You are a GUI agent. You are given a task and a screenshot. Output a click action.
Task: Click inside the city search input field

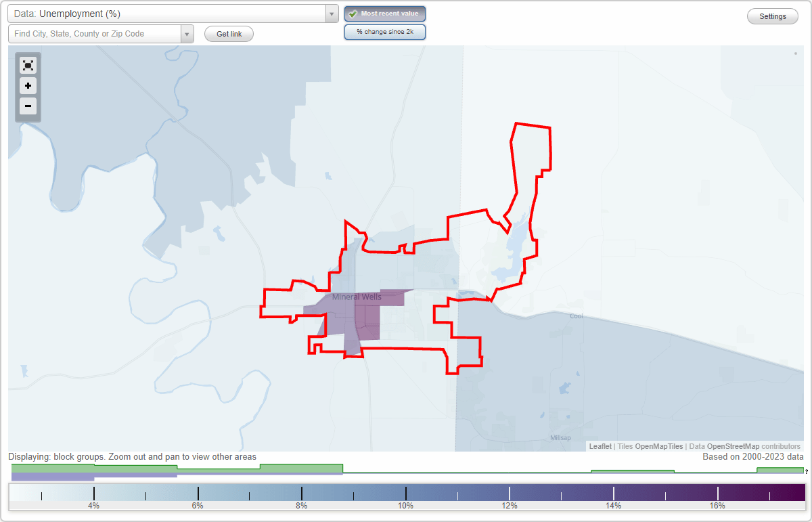95,34
